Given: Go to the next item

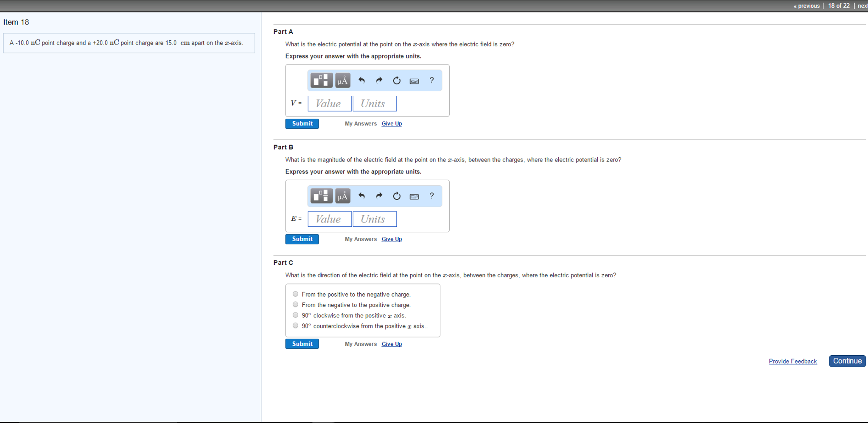Looking at the screenshot, I should pos(862,6).
